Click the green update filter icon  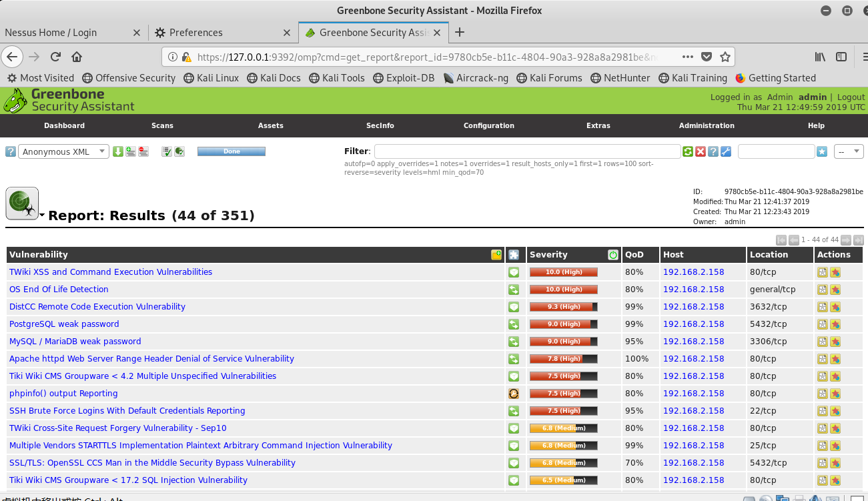[688, 151]
